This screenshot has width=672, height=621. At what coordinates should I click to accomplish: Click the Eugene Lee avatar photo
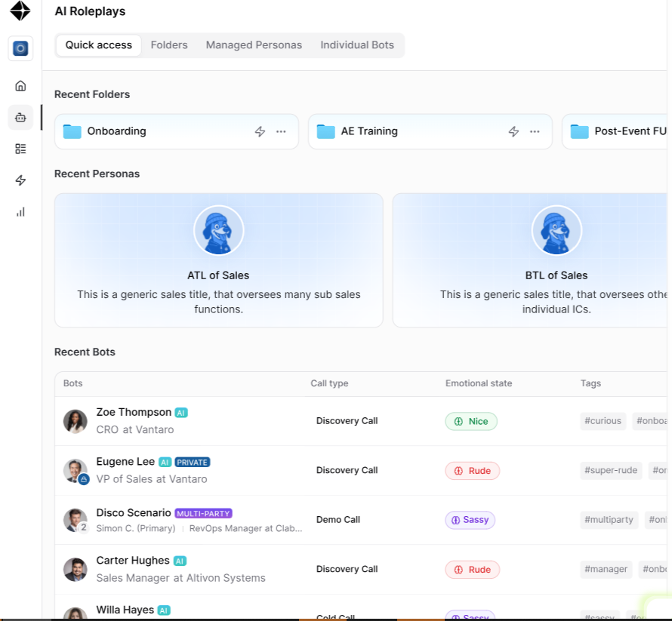(75, 470)
